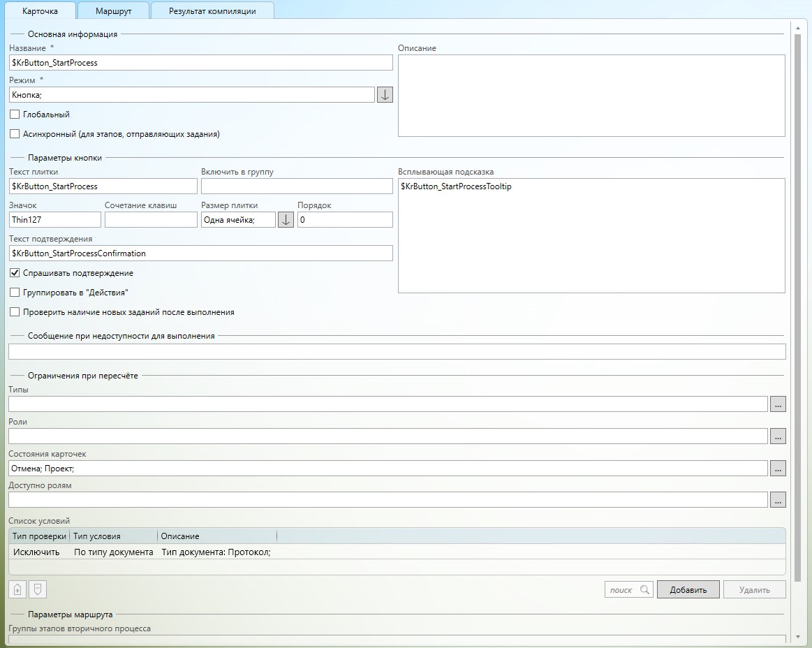Enable the Глобальный checkbox
The height and width of the screenshot is (648, 812).
pyautogui.click(x=15, y=115)
